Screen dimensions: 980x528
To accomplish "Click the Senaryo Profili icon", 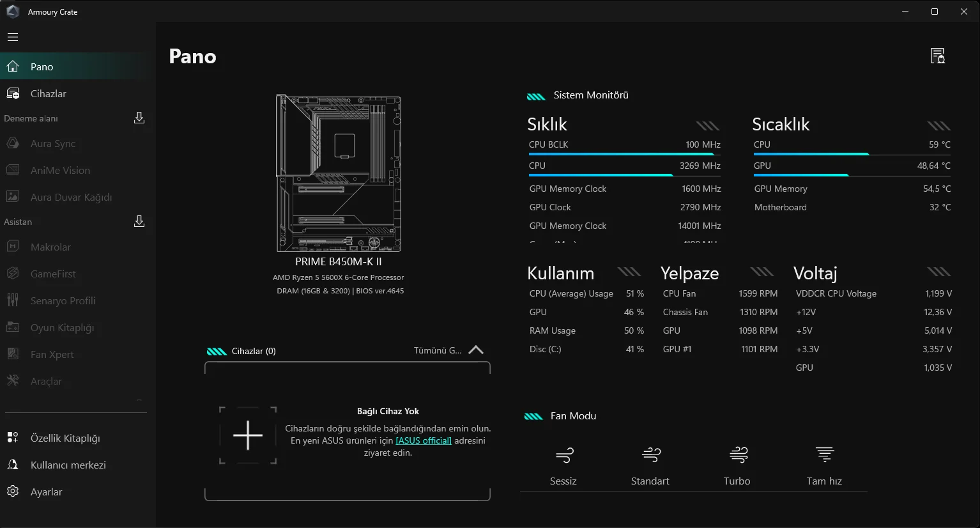I will (x=13, y=300).
